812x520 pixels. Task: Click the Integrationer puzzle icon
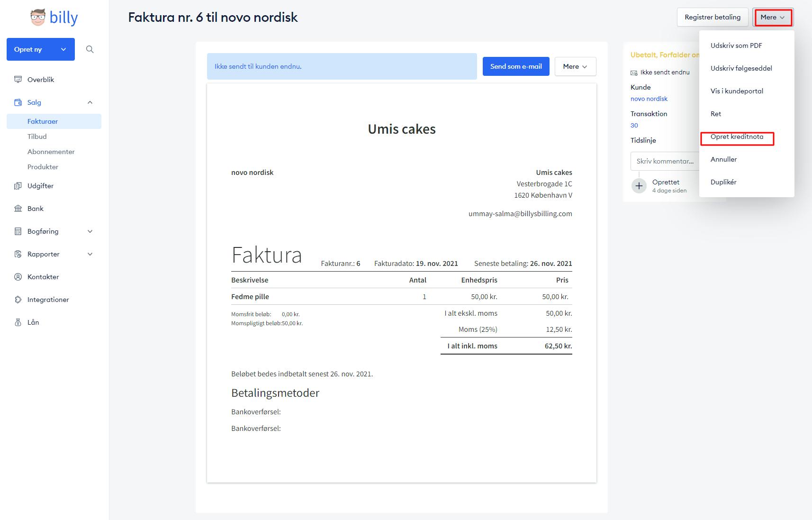[x=18, y=300]
